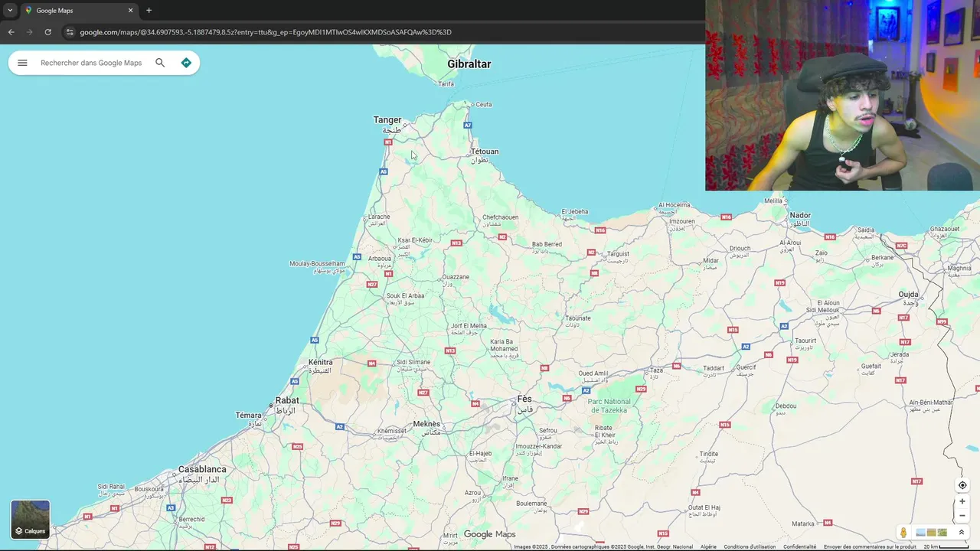This screenshot has width=980, height=551.
Task: Open a new tab with plus button
Action: [149, 11]
